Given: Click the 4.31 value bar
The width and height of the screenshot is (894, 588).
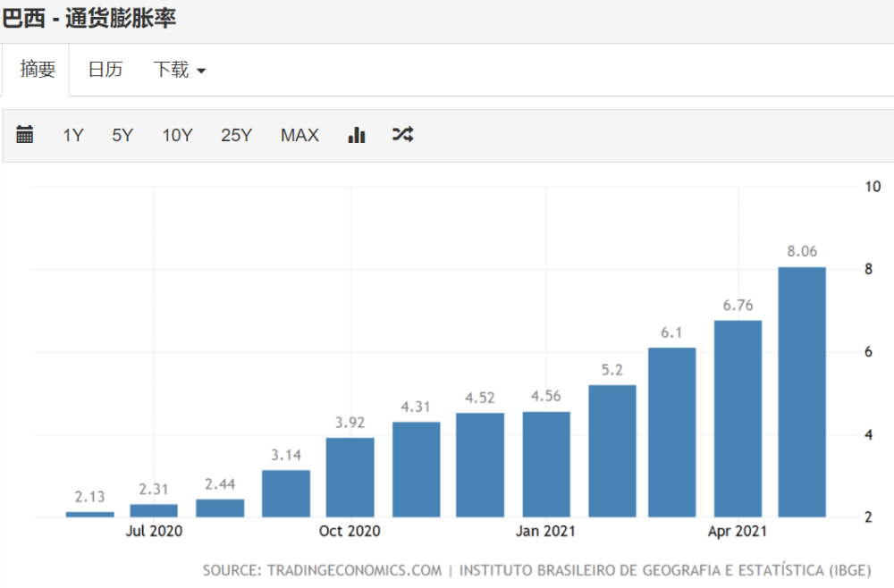Looking at the screenshot, I should coord(417,469).
